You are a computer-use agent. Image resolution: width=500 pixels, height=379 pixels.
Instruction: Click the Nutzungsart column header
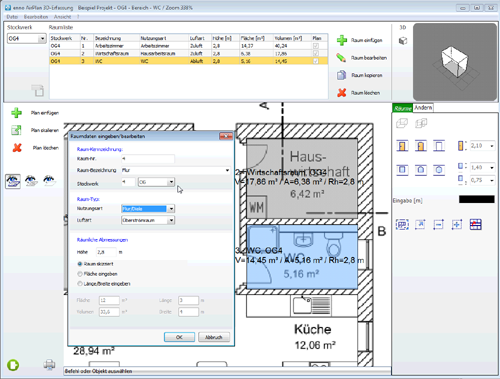164,38
